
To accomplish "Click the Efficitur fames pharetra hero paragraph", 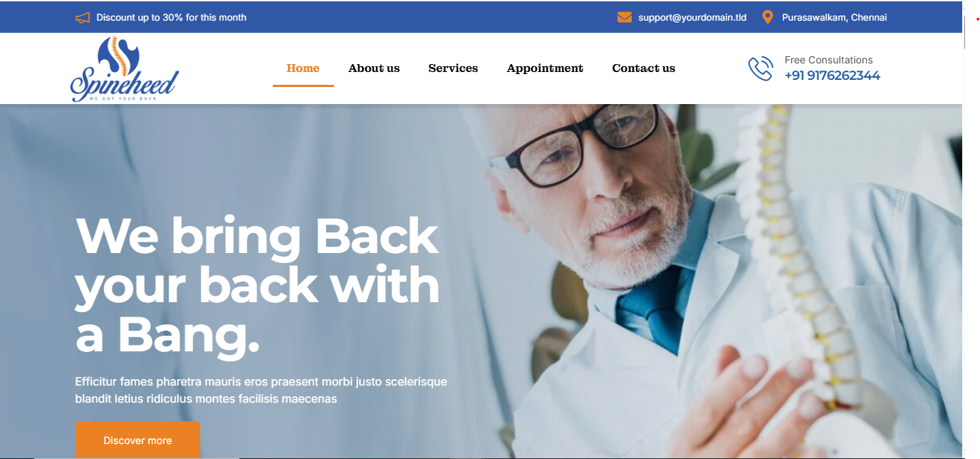I will click(261, 390).
